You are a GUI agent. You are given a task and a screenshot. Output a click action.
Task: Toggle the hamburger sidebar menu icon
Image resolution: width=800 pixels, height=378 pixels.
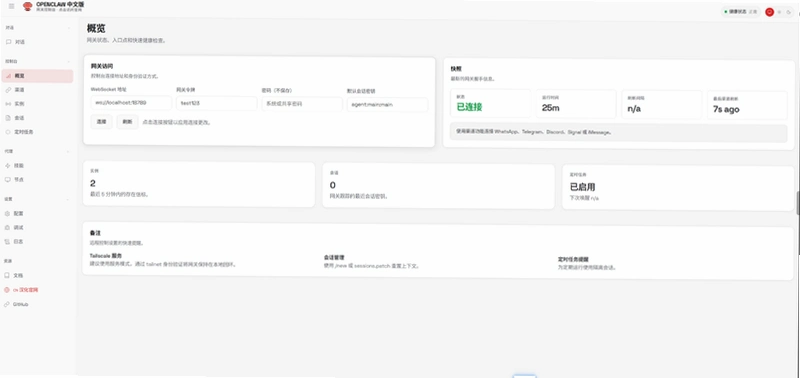point(12,6)
